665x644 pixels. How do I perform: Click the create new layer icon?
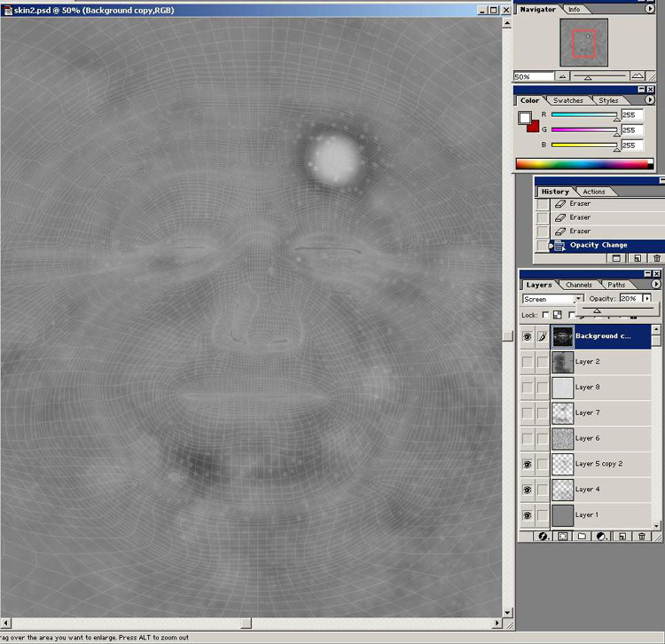[622, 537]
